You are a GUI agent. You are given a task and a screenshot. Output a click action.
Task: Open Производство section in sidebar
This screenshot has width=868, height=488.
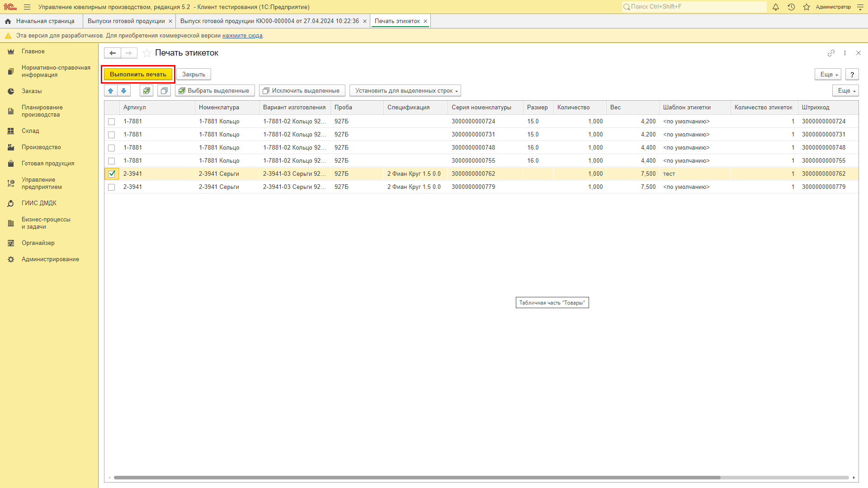[x=41, y=147]
